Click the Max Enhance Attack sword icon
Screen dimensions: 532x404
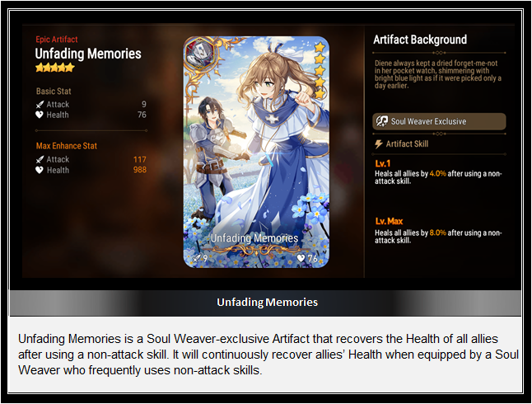click(x=40, y=159)
